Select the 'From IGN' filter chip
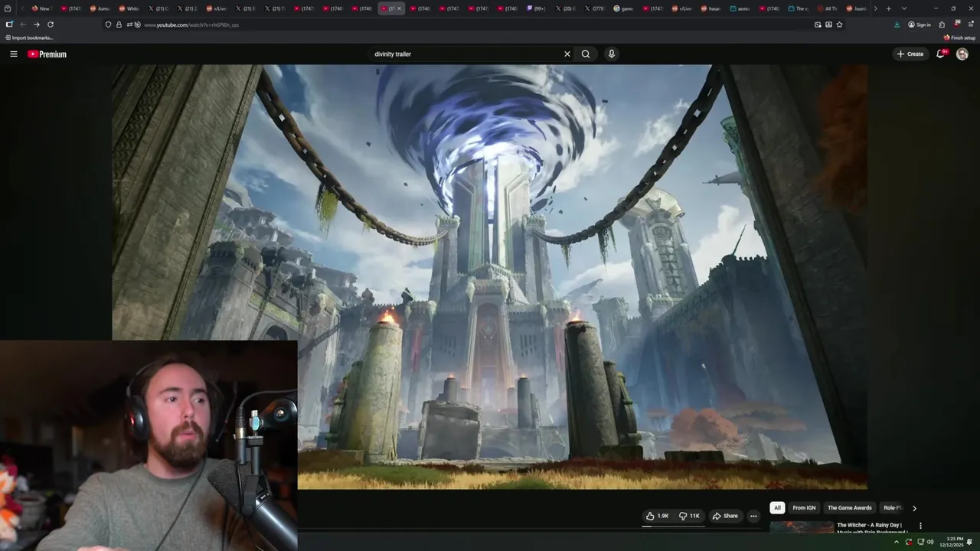Image resolution: width=980 pixels, height=551 pixels. pyautogui.click(x=804, y=508)
